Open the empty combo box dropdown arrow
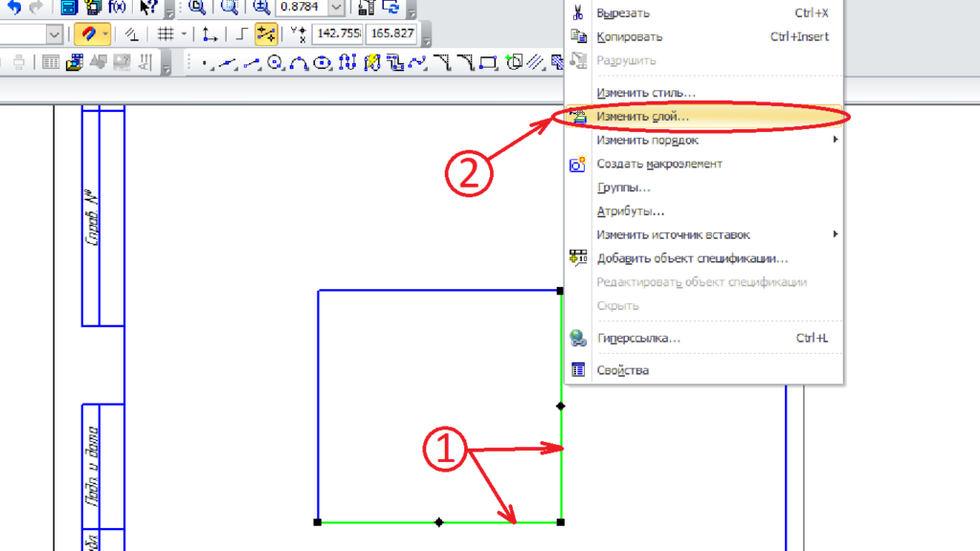 pyautogui.click(x=54, y=34)
